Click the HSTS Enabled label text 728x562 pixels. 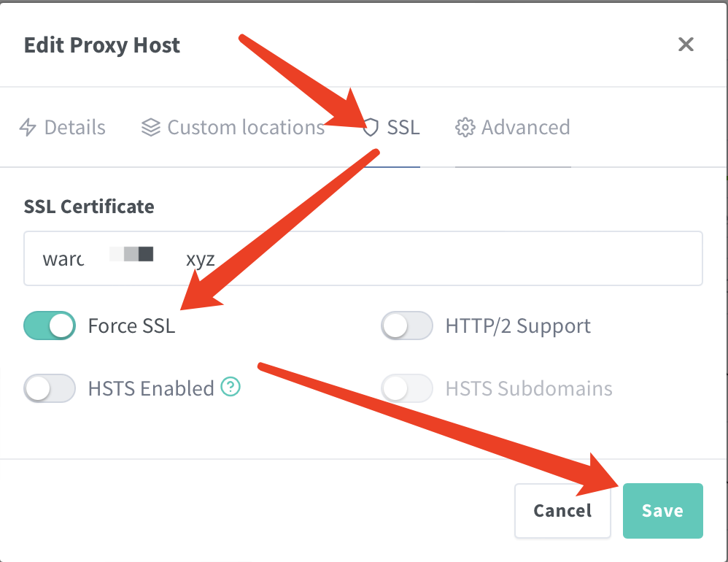[x=151, y=389]
